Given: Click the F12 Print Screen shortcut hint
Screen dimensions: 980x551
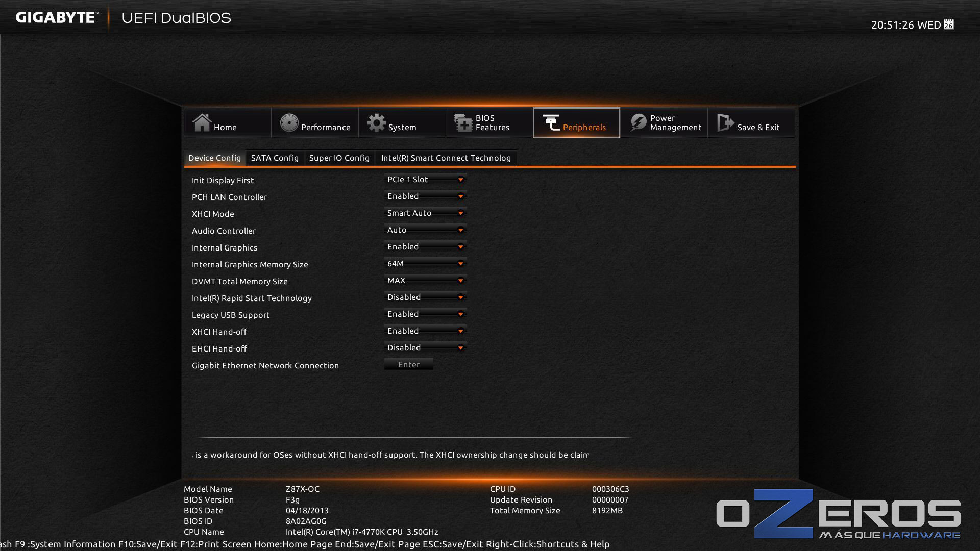Looking at the screenshot, I should tap(216, 544).
